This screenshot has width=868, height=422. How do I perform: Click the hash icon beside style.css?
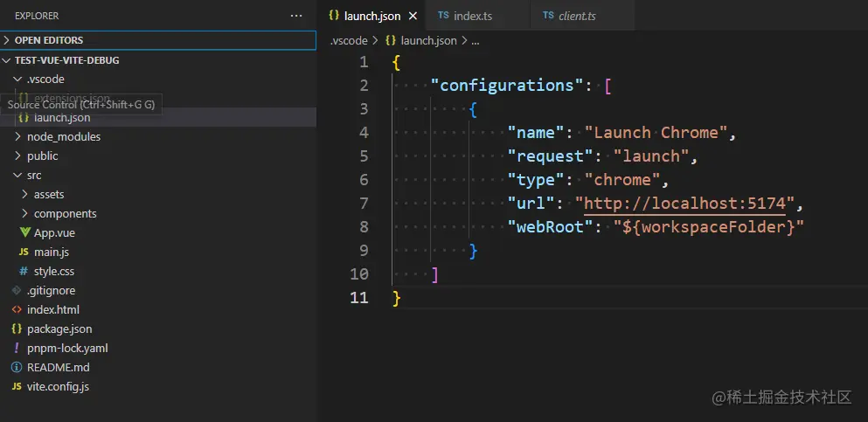click(x=24, y=272)
